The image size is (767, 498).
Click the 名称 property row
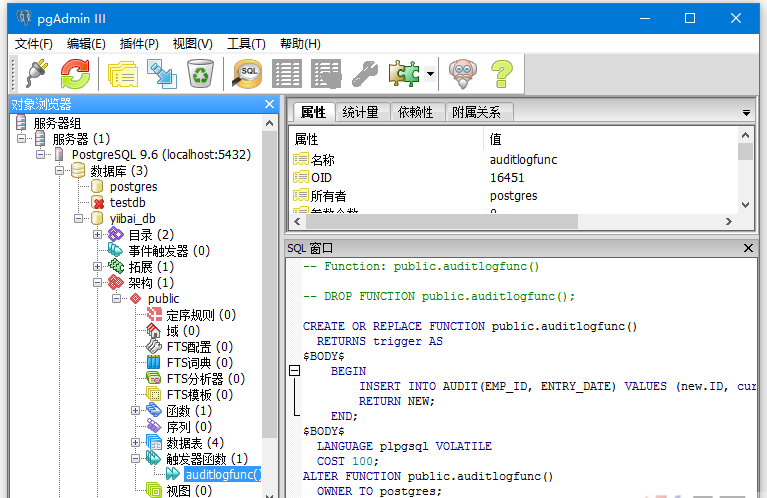[x=514, y=159]
